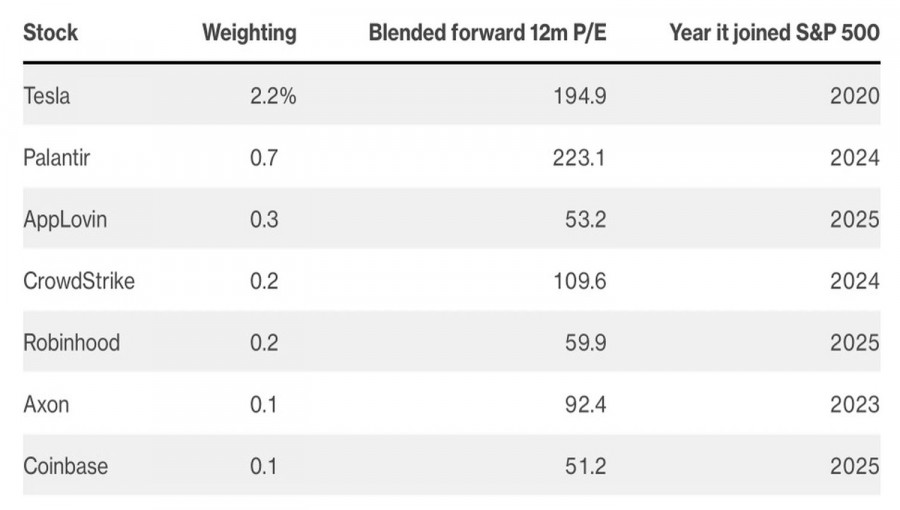The height and width of the screenshot is (510, 900).
Task: Click CrowdStrike's 109.6 P/E value
Action: (x=579, y=281)
